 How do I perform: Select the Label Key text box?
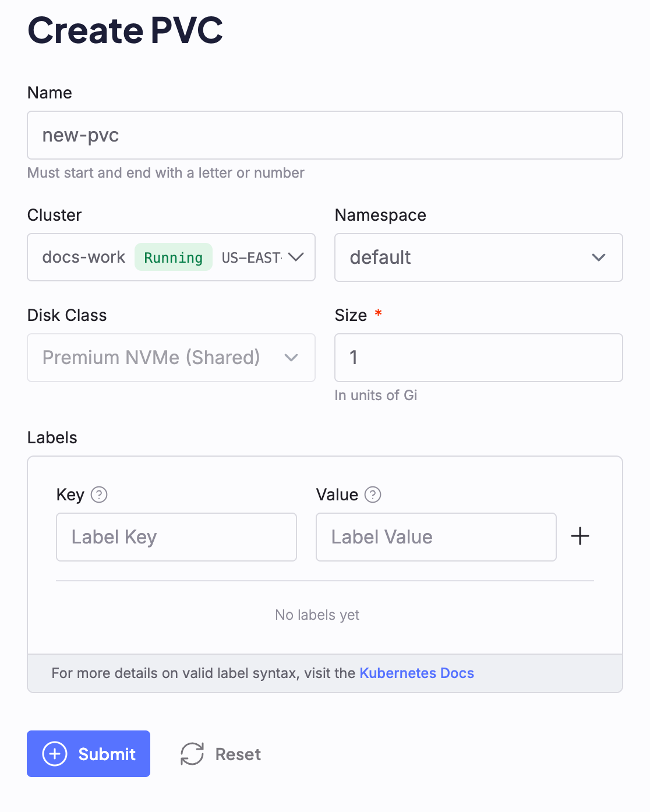pos(176,537)
